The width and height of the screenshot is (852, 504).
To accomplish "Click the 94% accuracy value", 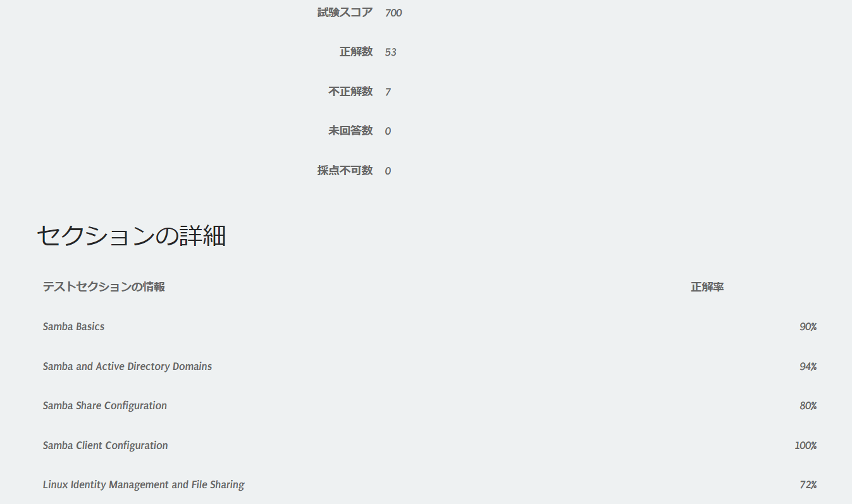I will tap(808, 367).
